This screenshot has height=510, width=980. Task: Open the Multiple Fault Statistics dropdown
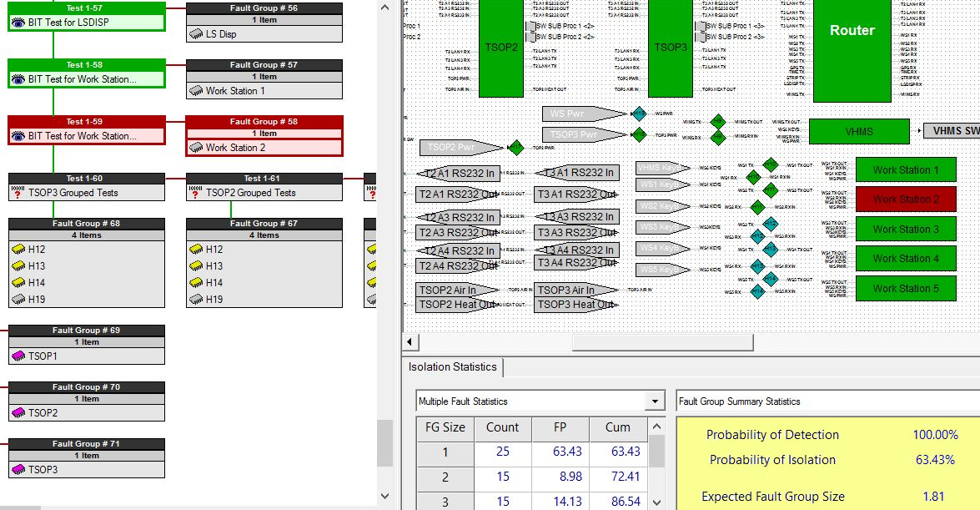tap(655, 401)
